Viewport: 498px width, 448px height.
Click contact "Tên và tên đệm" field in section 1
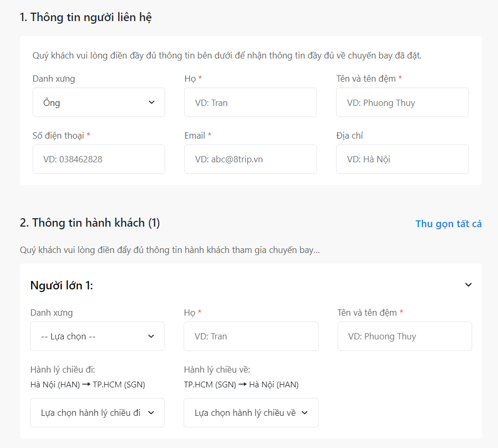(x=402, y=102)
